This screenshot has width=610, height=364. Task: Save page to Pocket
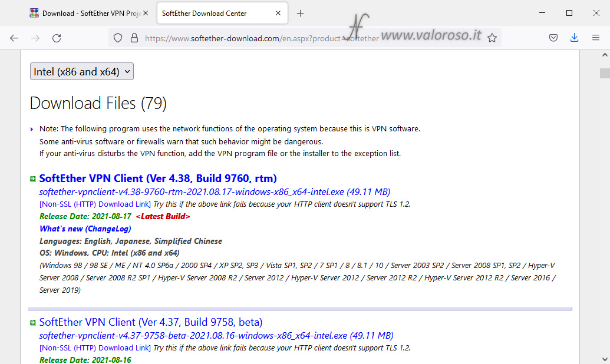[553, 38]
